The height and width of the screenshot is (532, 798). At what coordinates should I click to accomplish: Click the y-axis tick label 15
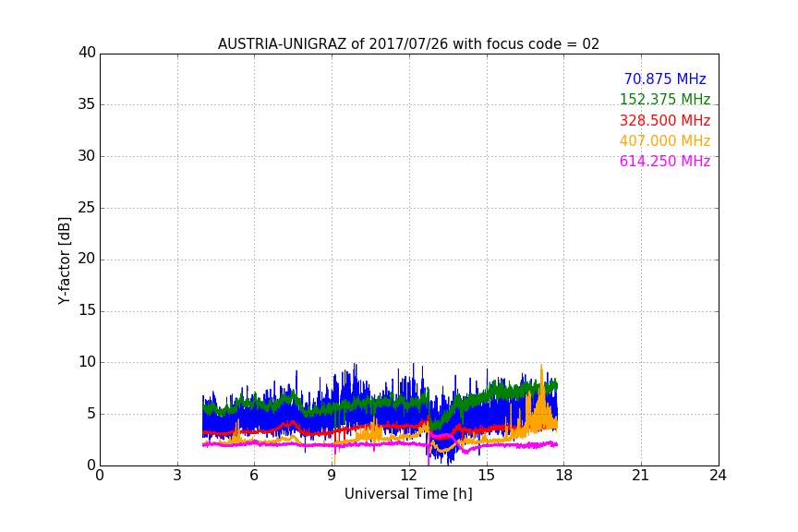pos(87,310)
